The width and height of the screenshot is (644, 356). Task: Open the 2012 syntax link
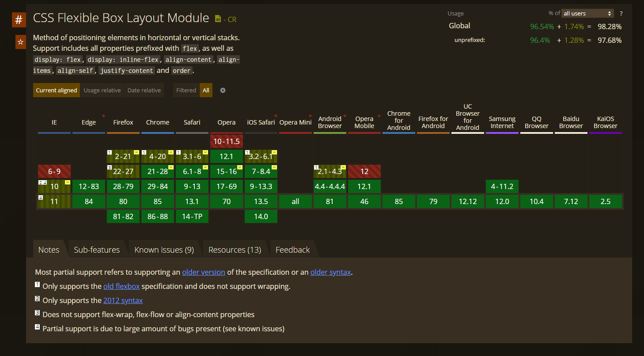tap(123, 300)
